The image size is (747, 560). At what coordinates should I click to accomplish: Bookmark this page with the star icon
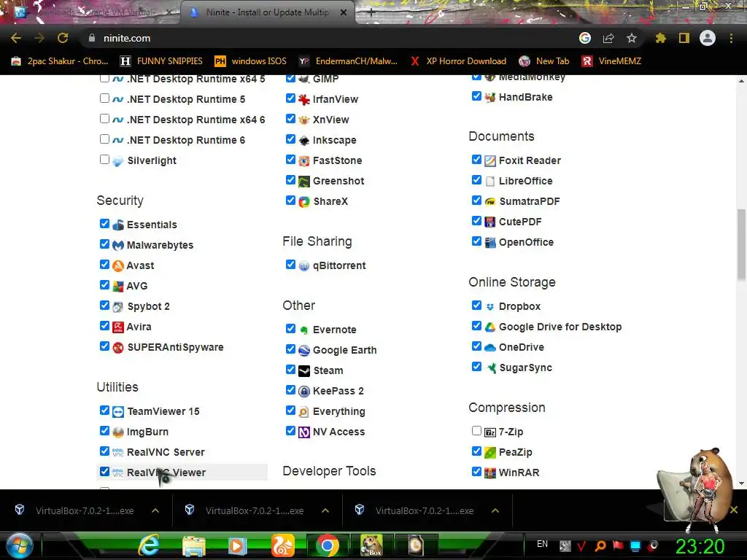[x=632, y=38]
